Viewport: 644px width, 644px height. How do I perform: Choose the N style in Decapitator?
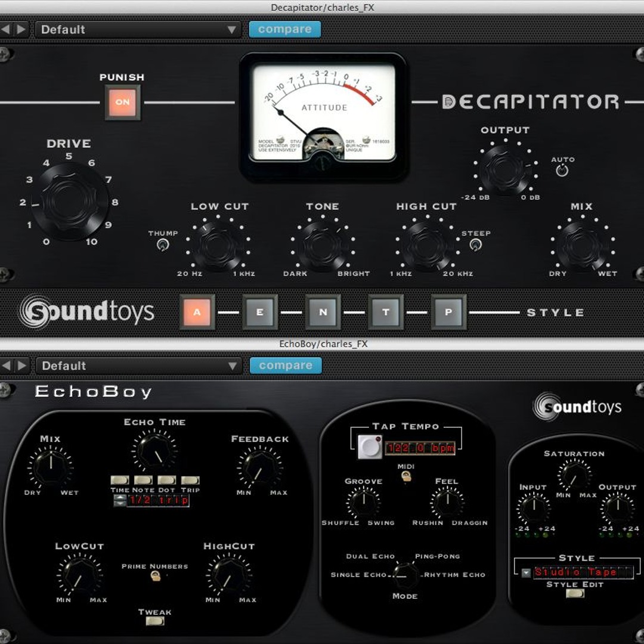tap(323, 312)
